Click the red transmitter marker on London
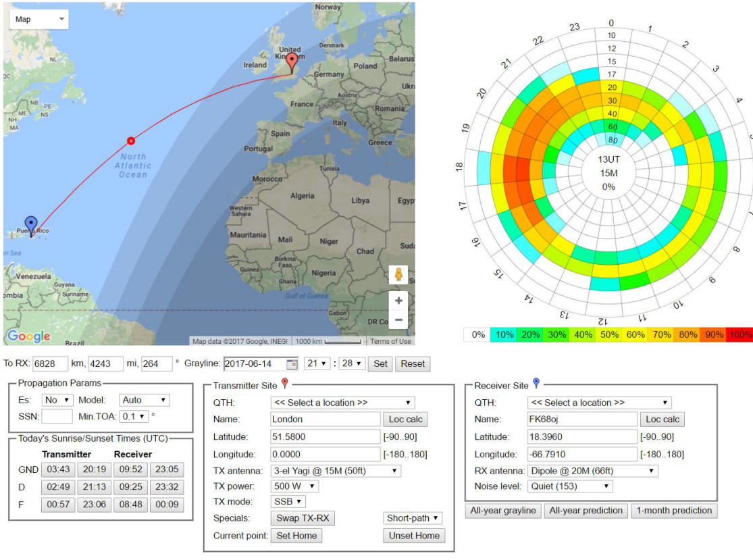The image size is (753, 560). pos(292,61)
